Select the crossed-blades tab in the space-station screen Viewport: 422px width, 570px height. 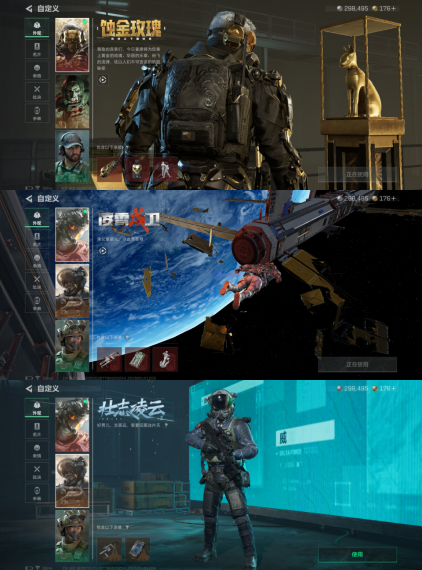click(37, 282)
